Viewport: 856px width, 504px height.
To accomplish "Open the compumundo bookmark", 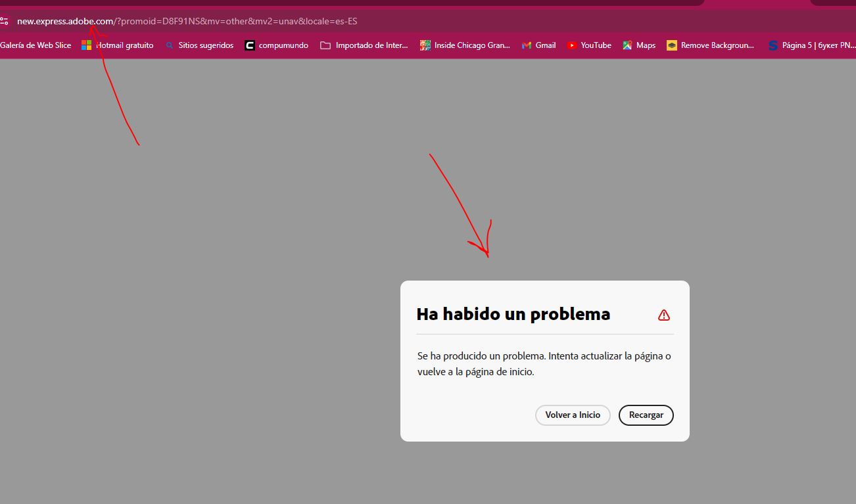I will tap(276, 45).
